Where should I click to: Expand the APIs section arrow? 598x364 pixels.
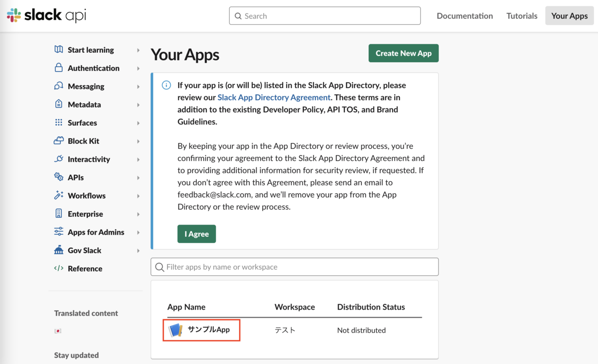139,178
